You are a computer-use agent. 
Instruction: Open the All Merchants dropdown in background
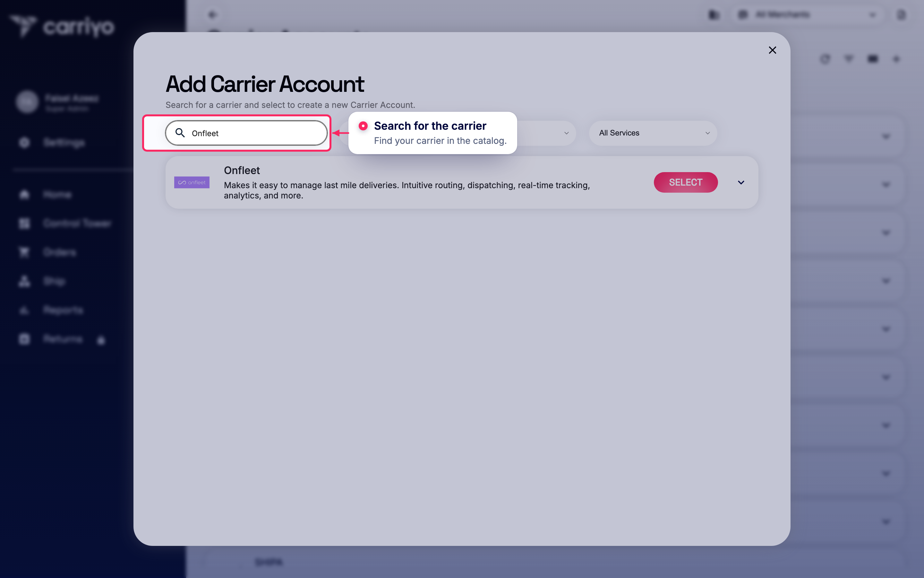tap(808, 15)
